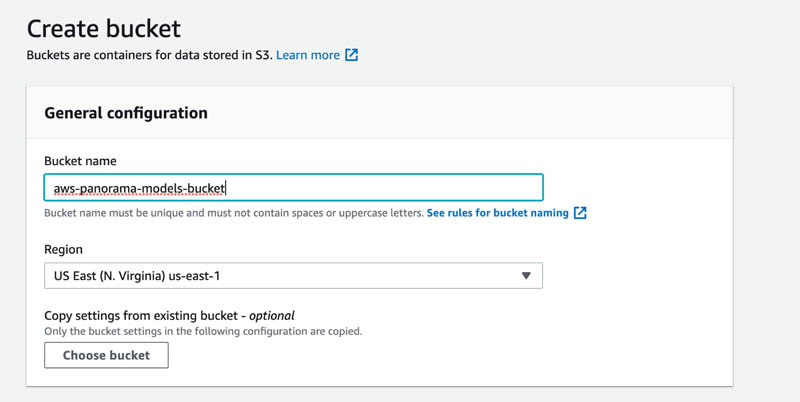Image resolution: width=800 pixels, height=402 pixels.
Task: Select the Create bucket heading text
Action: point(104,29)
